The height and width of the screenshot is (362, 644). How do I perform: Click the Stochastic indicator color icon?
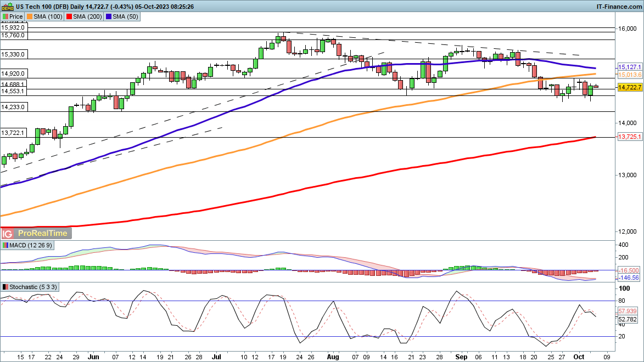[x=5, y=287]
